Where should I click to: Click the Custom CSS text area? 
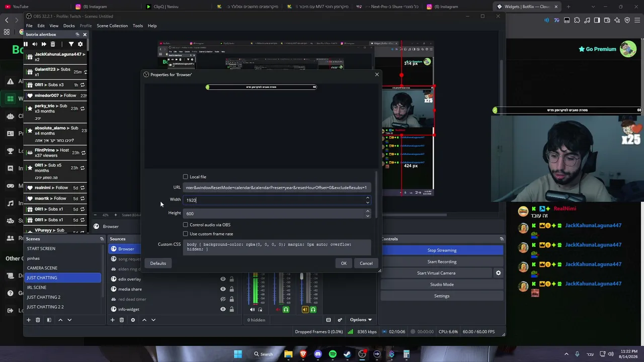(x=277, y=247)
